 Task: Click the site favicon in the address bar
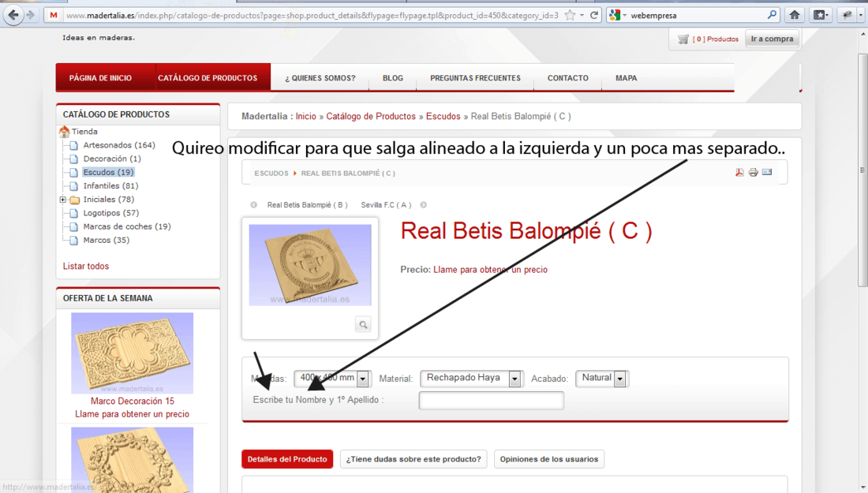[53, 16]
